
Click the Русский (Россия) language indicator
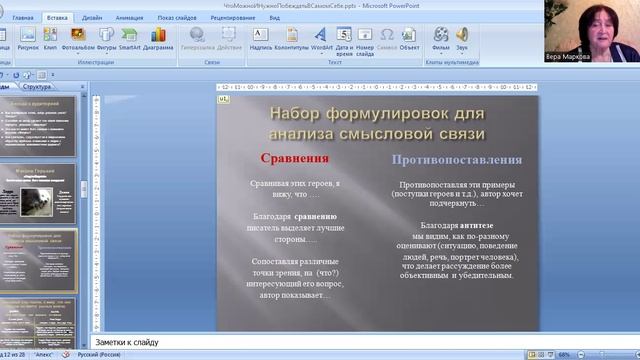point(99,355)
